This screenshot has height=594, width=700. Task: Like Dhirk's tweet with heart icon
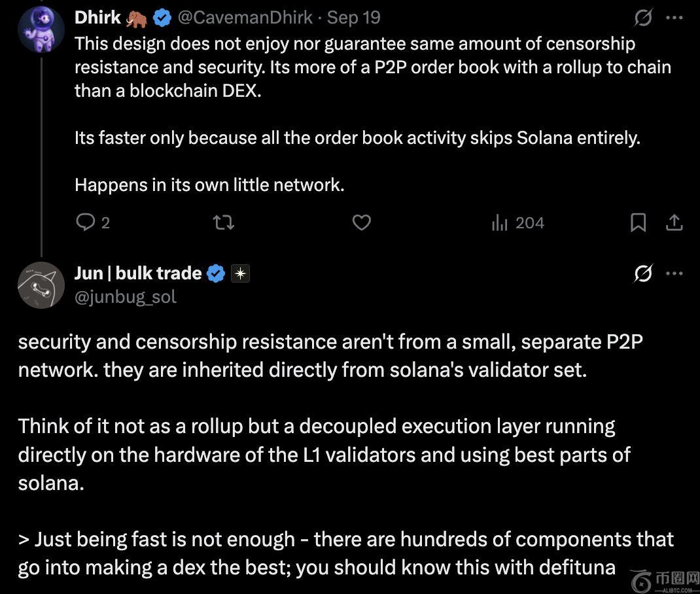pyautogui.click(x=362, y=223)
